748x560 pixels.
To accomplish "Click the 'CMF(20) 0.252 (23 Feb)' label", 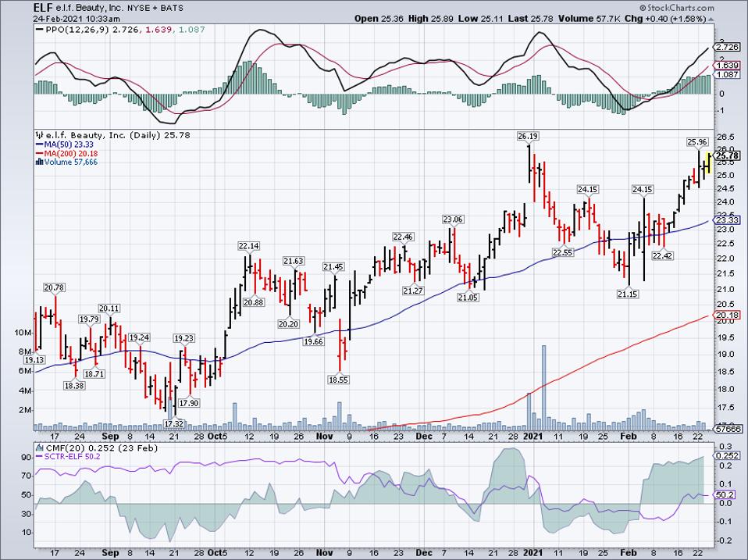I will [102, 448].
